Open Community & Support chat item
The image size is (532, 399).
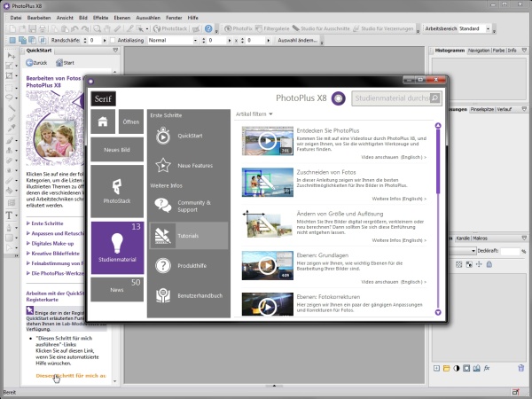tap(188, 206)
